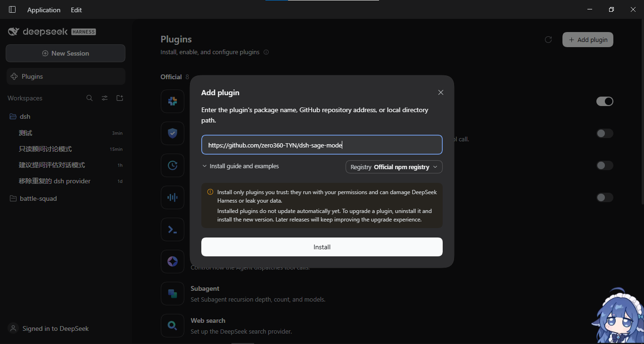Screen dimensions: 644x344
Task: Open the Registry Official npm registry dropdown
Action: coord(394,167)
